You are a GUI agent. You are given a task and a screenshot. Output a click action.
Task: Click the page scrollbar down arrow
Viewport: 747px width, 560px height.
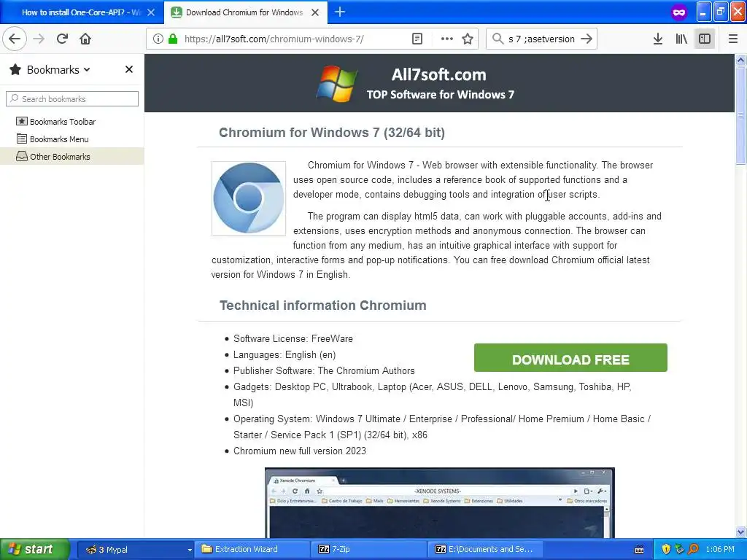(x=741, y=532)
